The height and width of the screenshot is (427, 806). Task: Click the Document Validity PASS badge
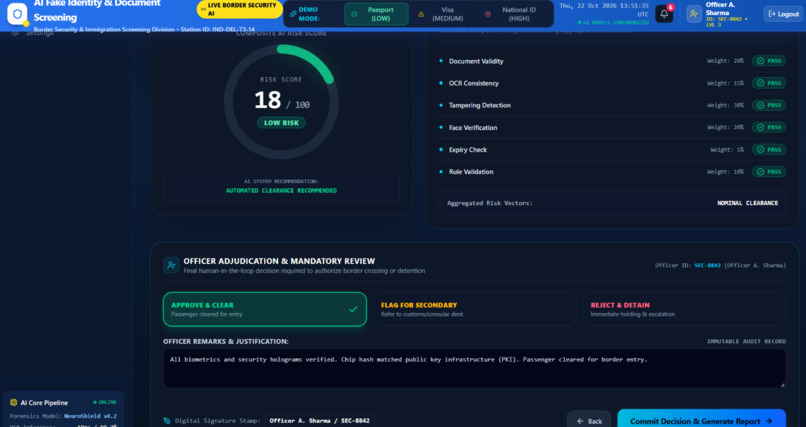[x=769, y=61]
